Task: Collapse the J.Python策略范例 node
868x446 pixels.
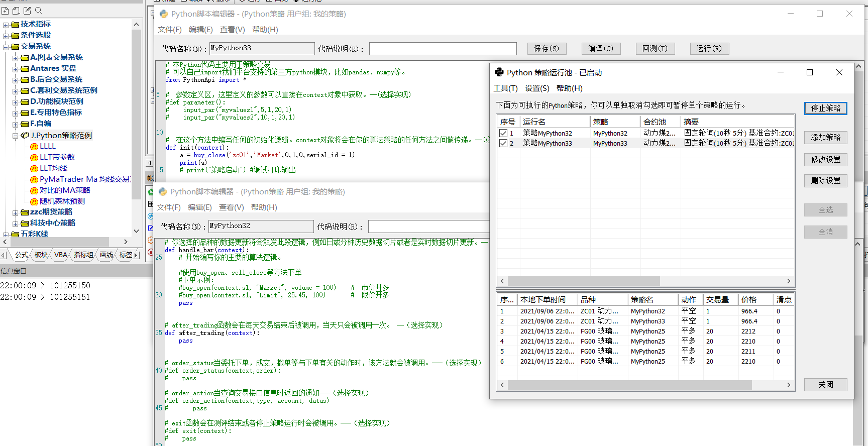Action: 15,136
